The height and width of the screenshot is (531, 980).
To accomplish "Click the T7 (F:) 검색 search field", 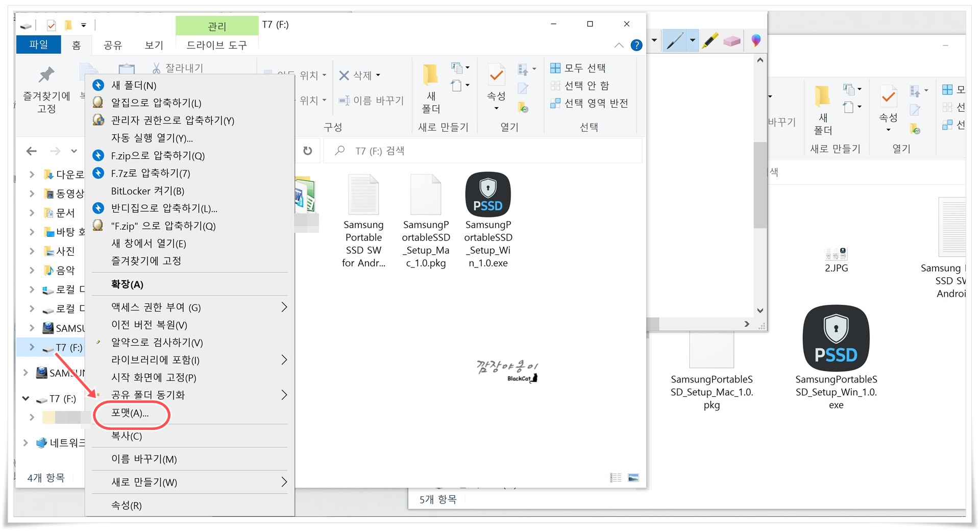I will tap(482, 151).
